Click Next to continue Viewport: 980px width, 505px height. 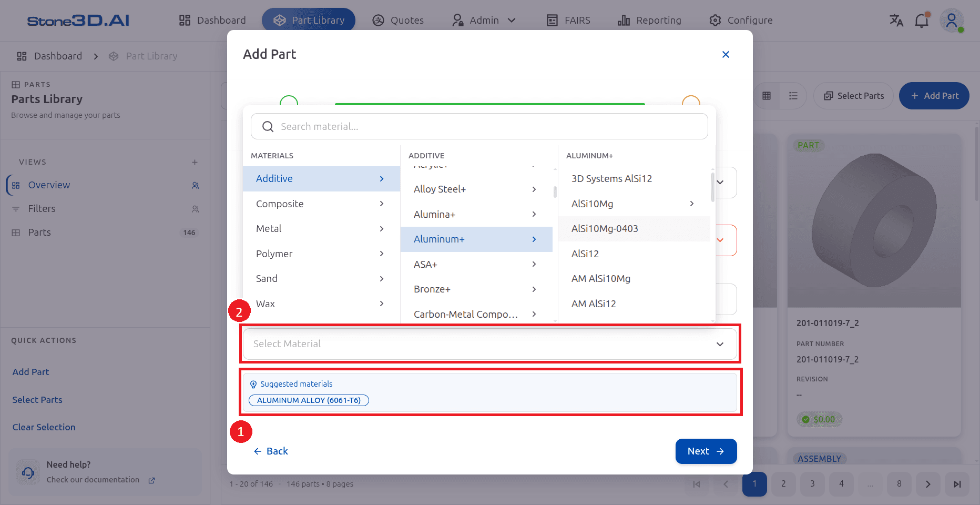click(706, 451)
